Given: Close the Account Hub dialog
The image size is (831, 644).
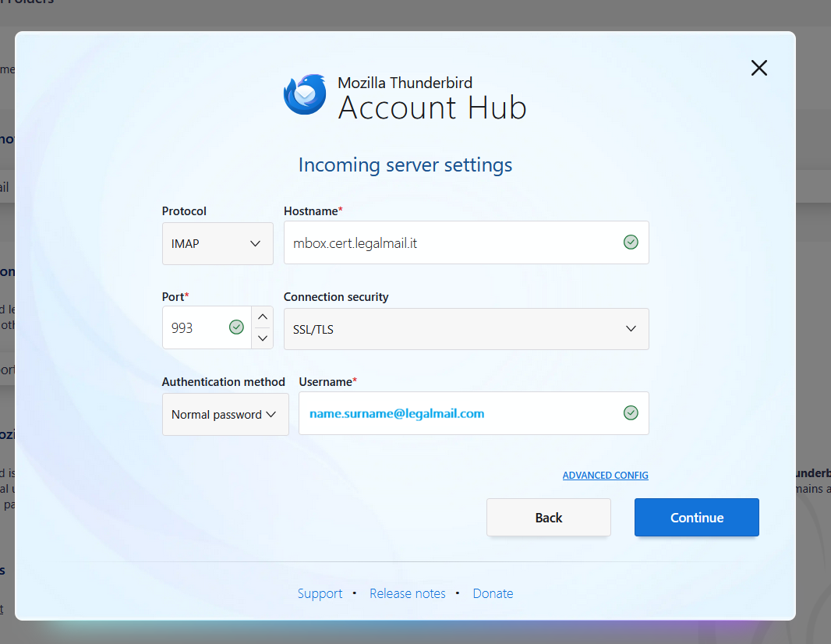Looking at the screenshot, I should [759, 68].
